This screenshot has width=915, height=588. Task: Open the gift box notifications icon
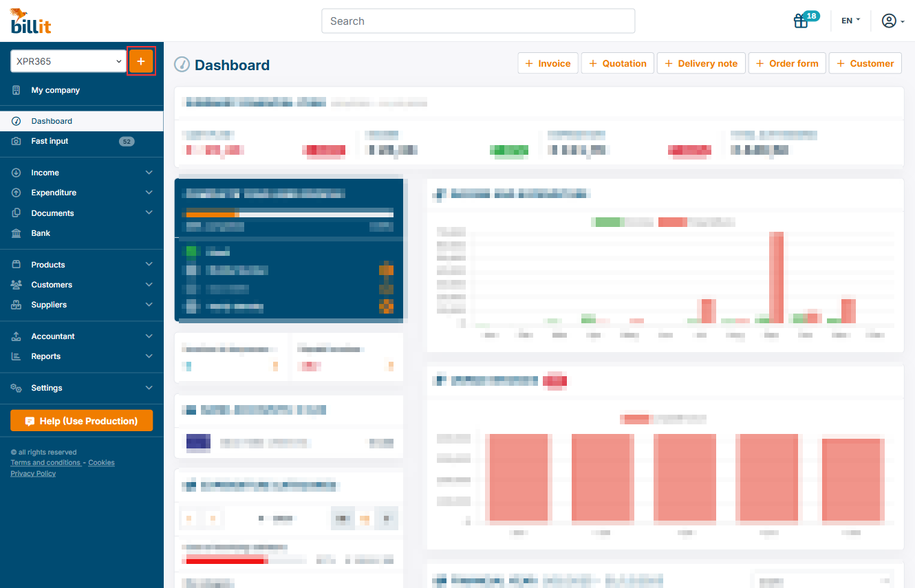[801, 21]
